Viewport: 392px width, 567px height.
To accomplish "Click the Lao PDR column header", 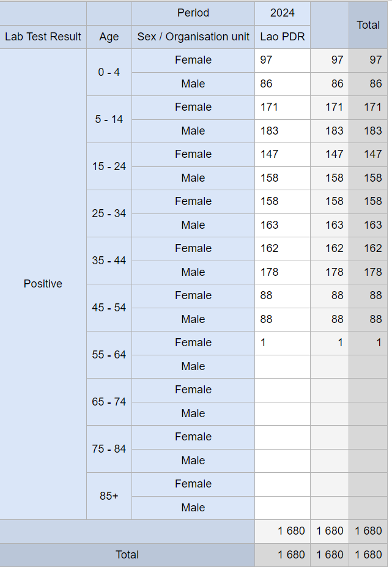I will click(x=283, y=37).
